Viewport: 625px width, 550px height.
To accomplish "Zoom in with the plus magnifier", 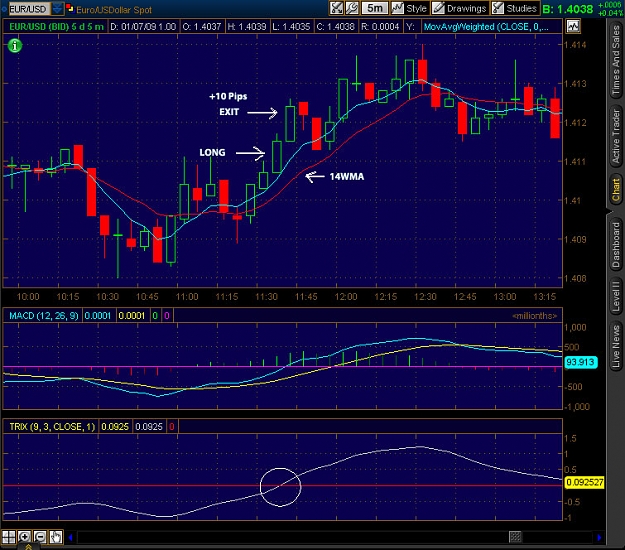I will click(x=24, y=537).
